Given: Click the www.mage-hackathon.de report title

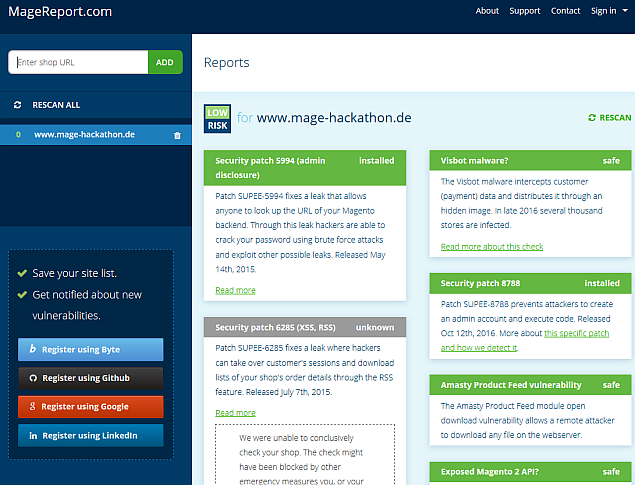Looking at the screenshot, I should 334,117.
